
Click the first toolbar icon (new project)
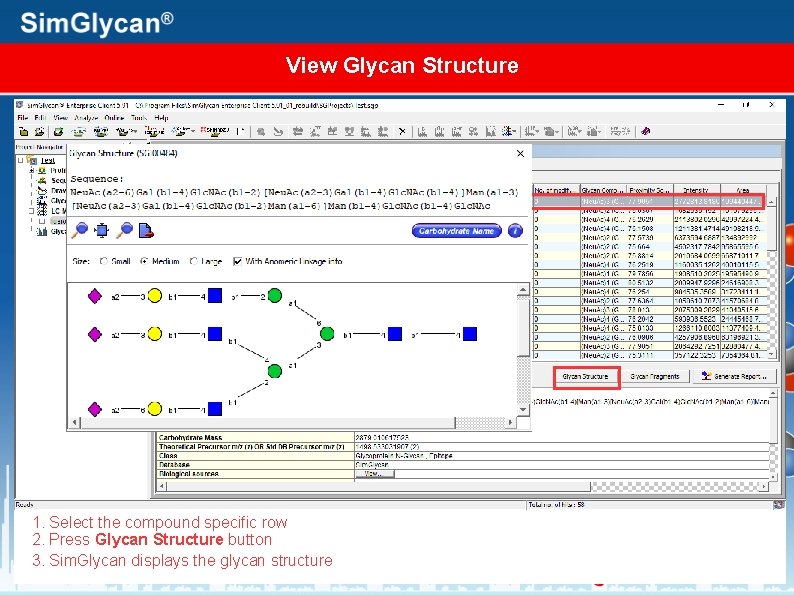(x=23, y=132)
